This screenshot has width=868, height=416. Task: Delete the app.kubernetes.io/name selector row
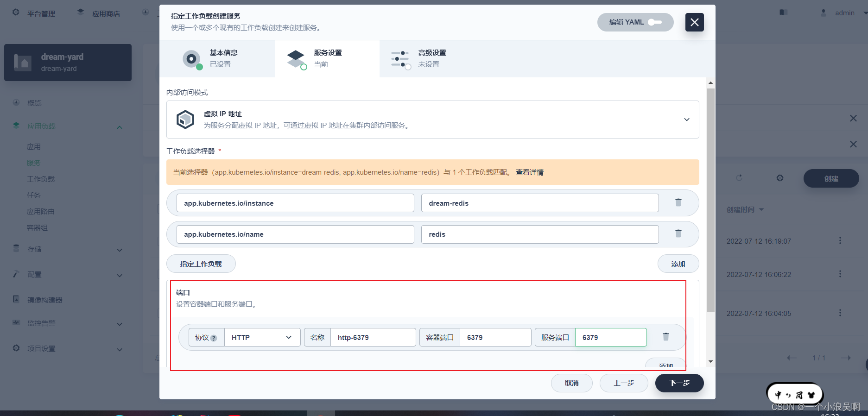point(678,233)
